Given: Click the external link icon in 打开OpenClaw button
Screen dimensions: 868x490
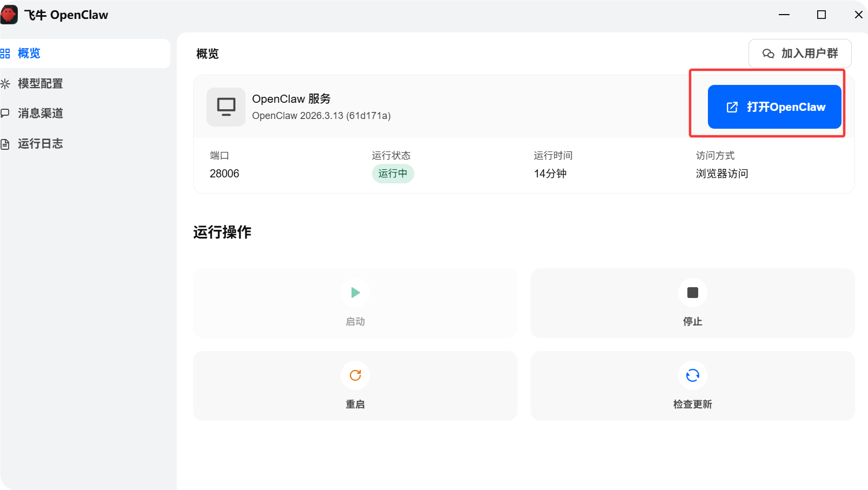Looking at the screenshot, I should [732, 107].
